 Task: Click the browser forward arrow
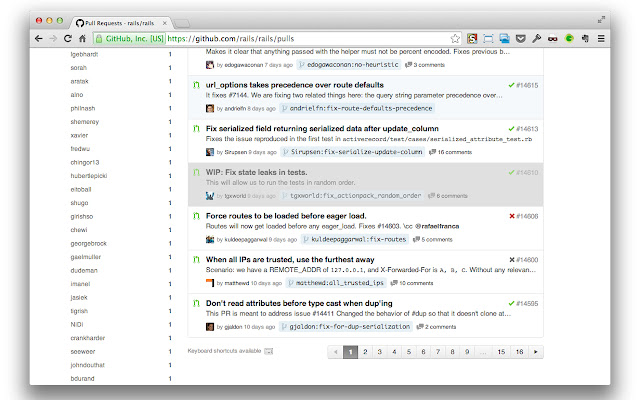(x=53, y=38)
